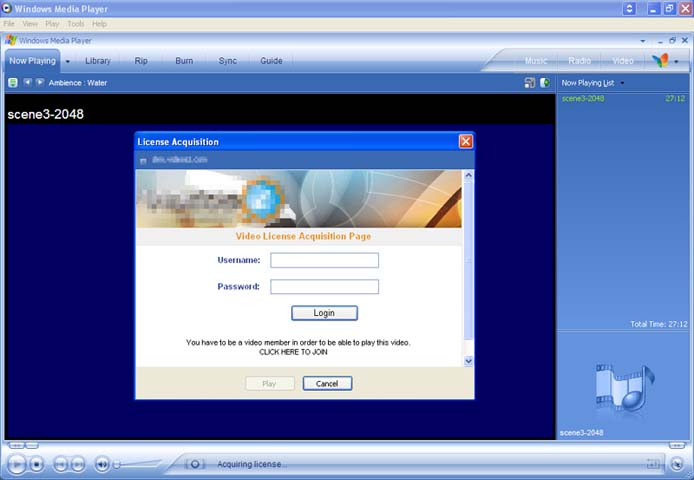694x480 pixels.
Task: Open the Tools menu
Action: (x=76, y=24)
